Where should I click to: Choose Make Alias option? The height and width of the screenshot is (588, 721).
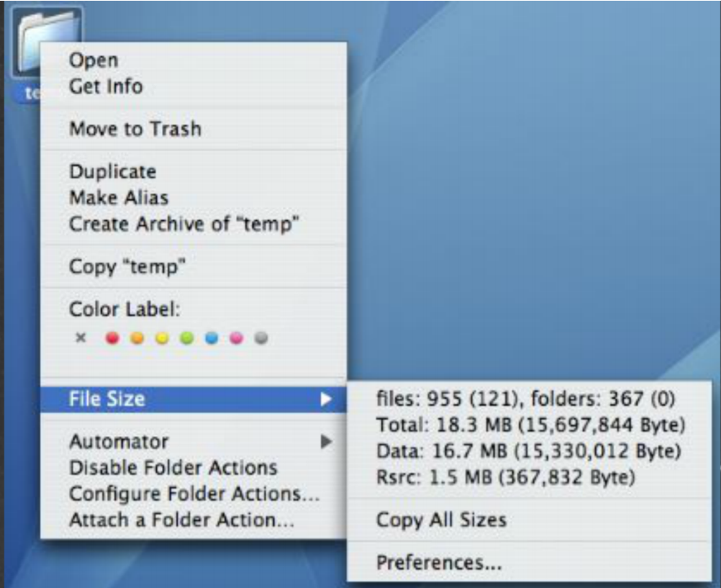[119, 197]
